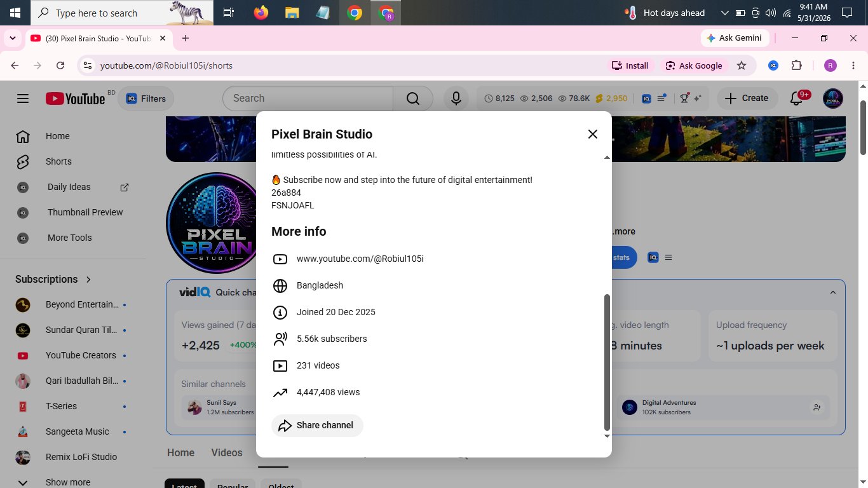Open Chrome profile R avatar

click(x=831, y=65)
